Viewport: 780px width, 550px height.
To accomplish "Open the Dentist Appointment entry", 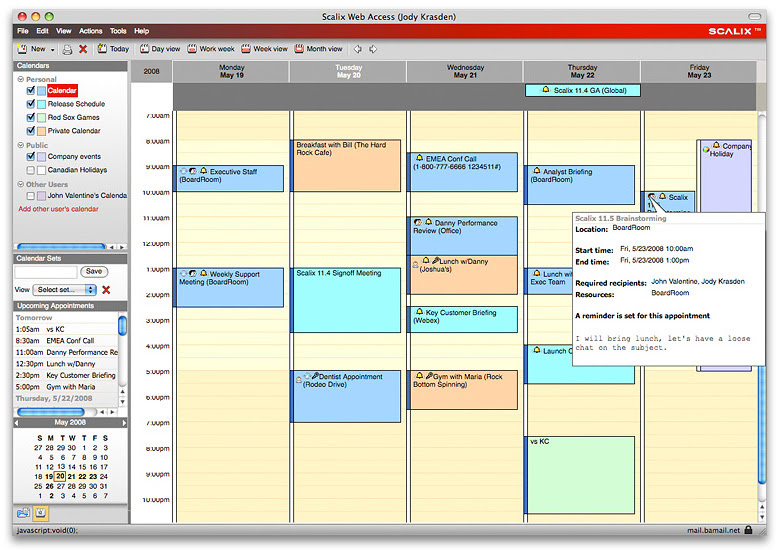I will click(346, 396).
